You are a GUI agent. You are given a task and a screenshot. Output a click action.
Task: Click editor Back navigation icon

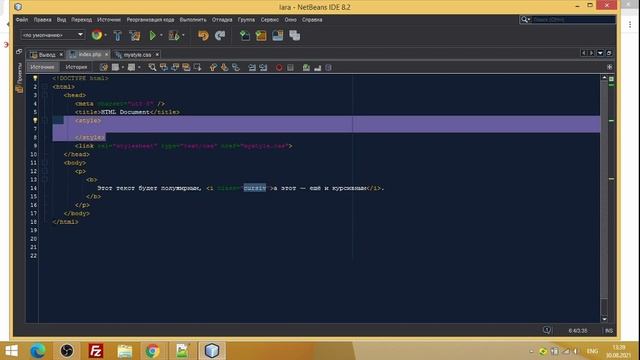116,67
